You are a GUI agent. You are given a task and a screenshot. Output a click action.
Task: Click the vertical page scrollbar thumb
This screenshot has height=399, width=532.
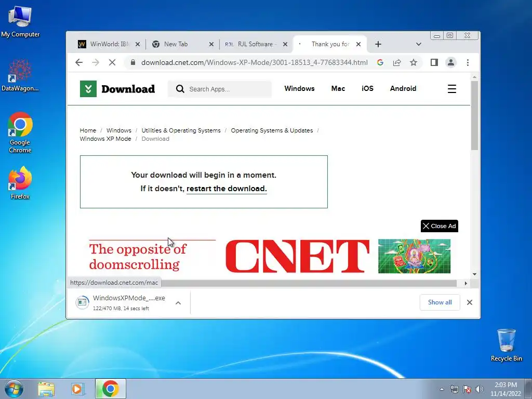coord(474,115)
